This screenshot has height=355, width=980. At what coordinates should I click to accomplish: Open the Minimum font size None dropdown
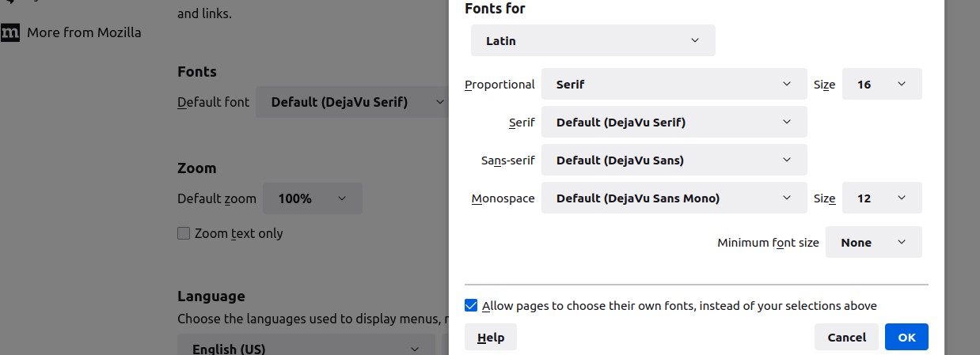(874, 242)
